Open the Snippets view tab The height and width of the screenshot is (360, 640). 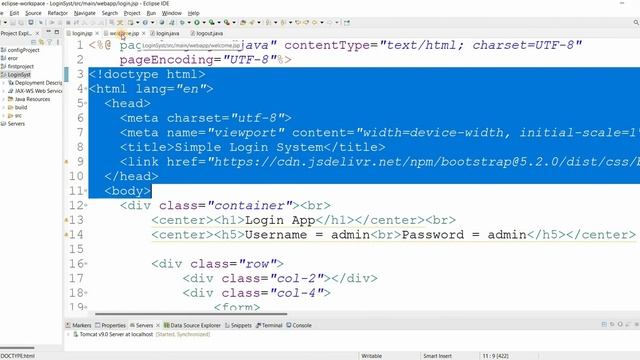(x=238, y=325)
